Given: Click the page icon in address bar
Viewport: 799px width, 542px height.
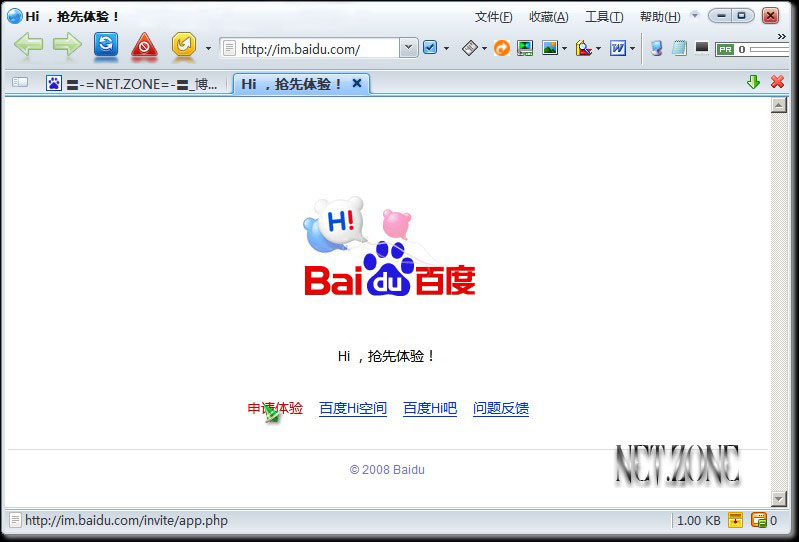Looking at the screenshot, I should coord(229,48).
